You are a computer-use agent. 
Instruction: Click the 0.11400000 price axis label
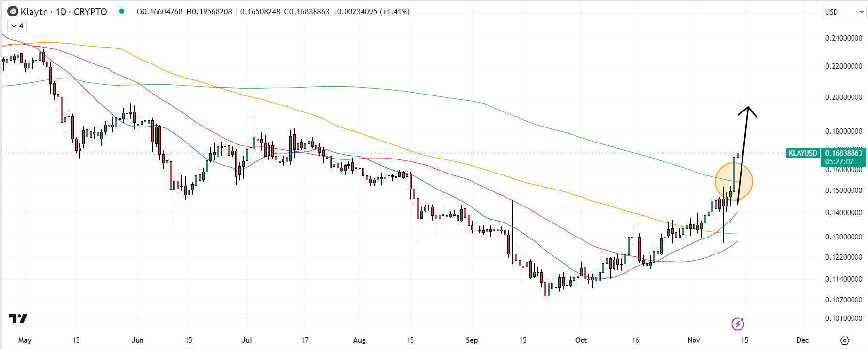[x=844, y=279]
